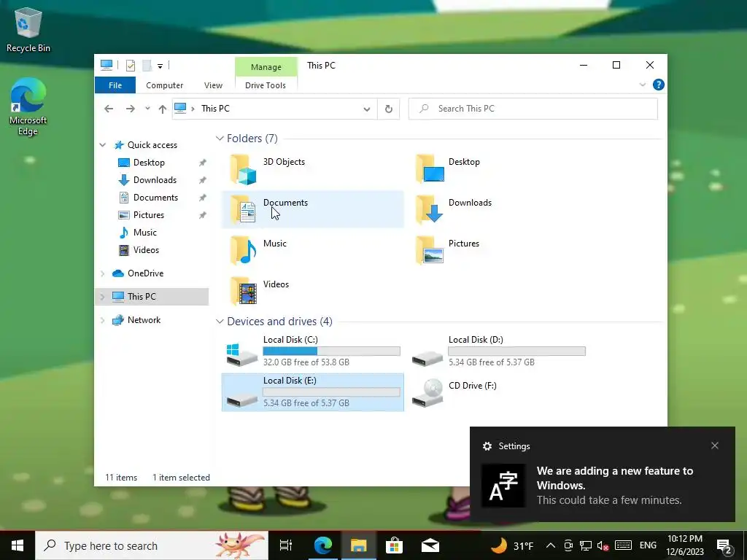
Task: Click the muted volume tray icon
Action: click(603, 545)
